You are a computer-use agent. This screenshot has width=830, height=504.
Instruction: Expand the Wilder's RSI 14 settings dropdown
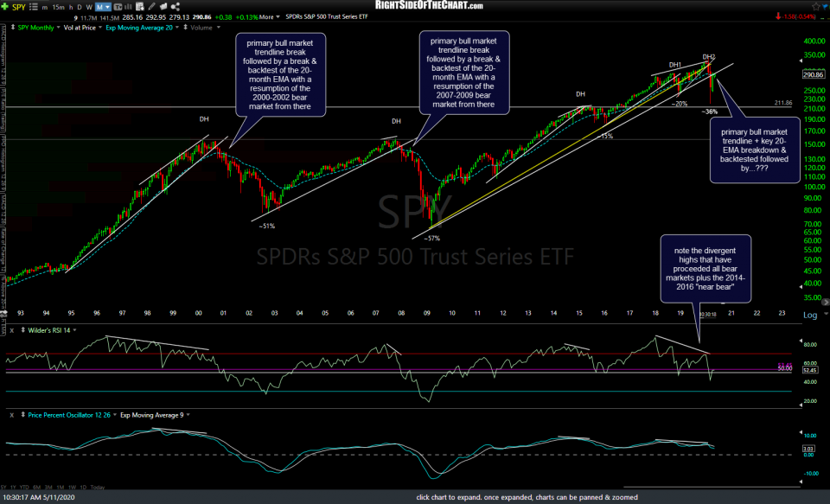pyautogui.click(x=75, y=329)
